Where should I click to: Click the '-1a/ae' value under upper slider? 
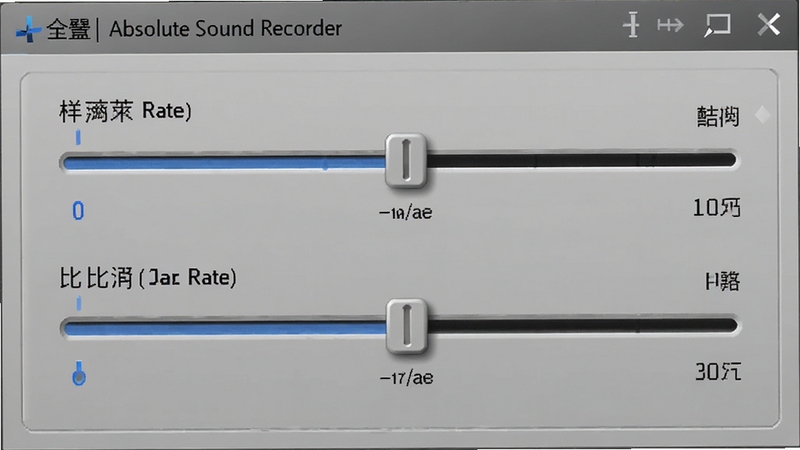pyautogui.click(x=406, y=212)
